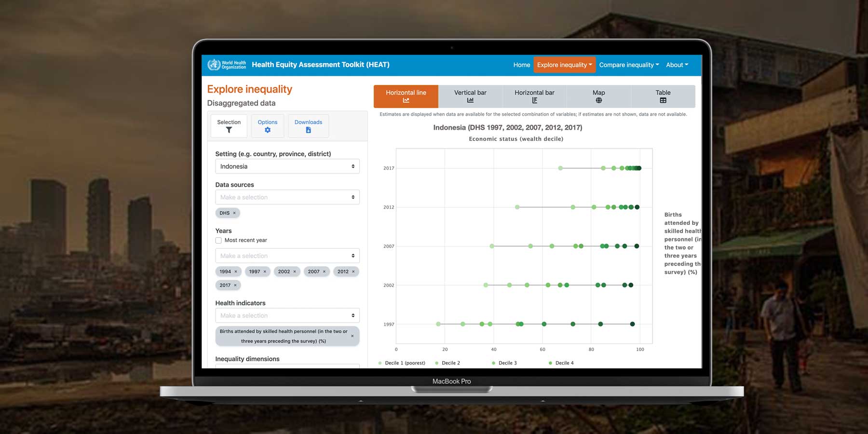Click the World Health Organization logo
This screenshot has height=434, width=868.
click(227, 65)
